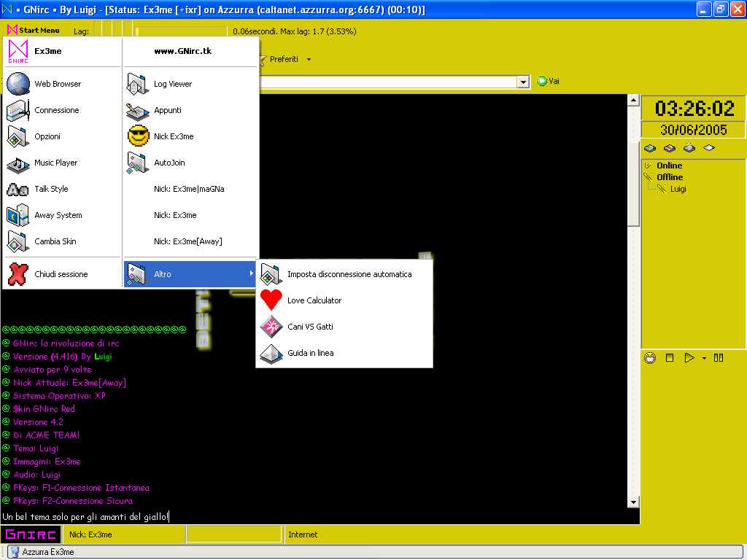
Task: Open Love Calculator heart icon
Action: (x=271, y=300)
